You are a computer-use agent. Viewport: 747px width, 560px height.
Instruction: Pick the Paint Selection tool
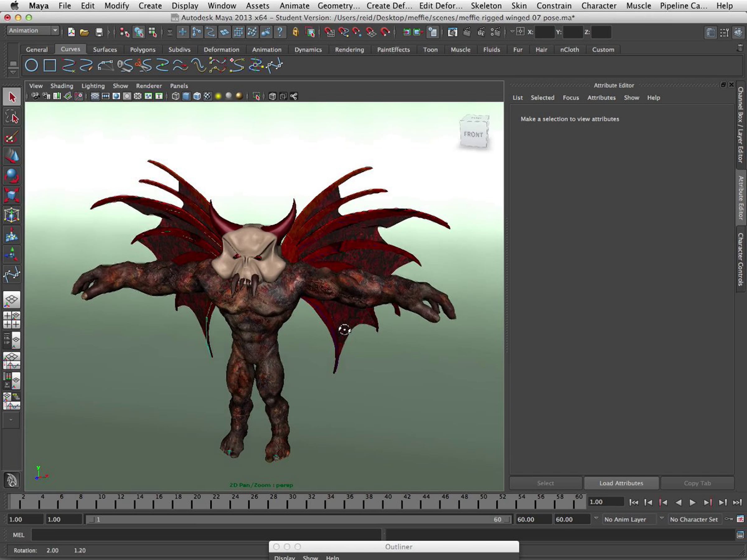click(12, 137)
